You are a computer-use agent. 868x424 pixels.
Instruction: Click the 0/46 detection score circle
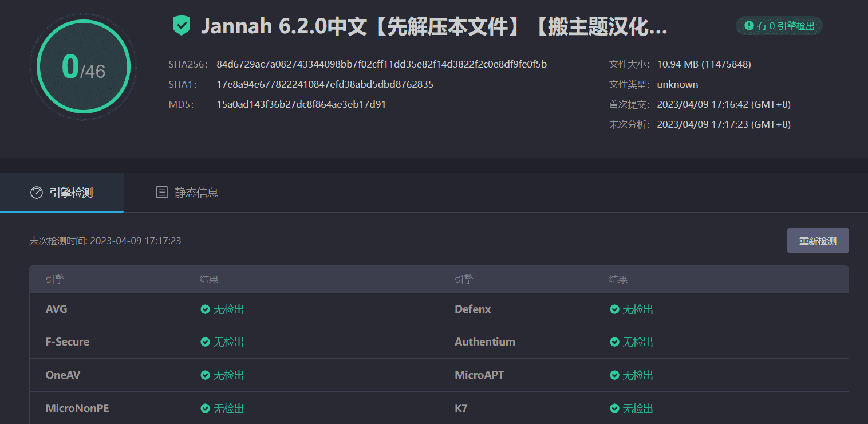84,67
